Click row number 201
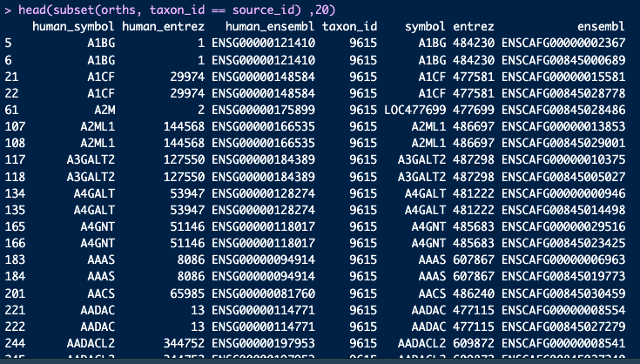This screenshot has height=364, width=640. 15,293
